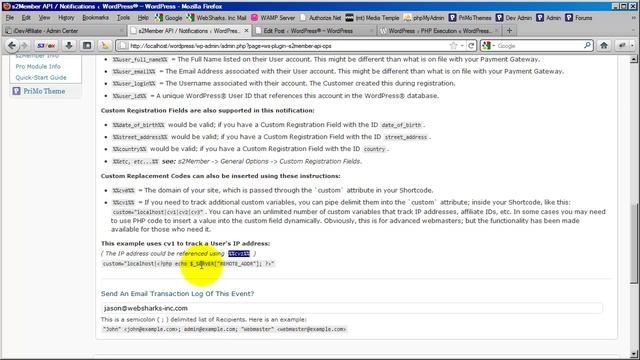Close the iDevAffiliate Admin Center tab
The width and height of the screenshot is (640, 360).
(121, 31)
